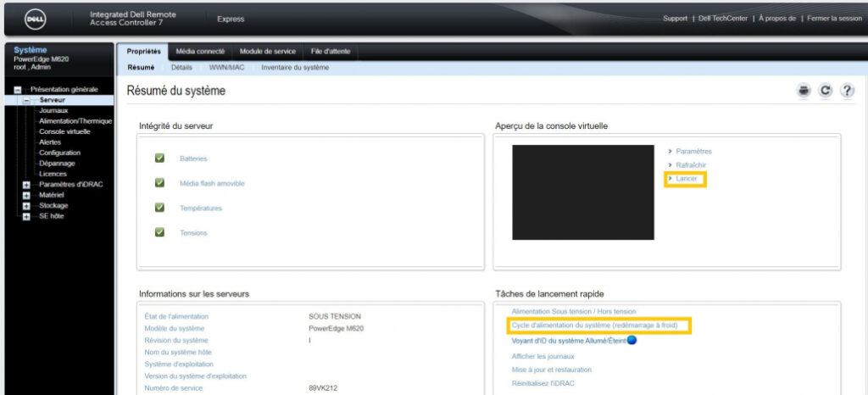Screen dimensions: 868x395
Task: Open the Batteries health link
Action: click(193, 159)
